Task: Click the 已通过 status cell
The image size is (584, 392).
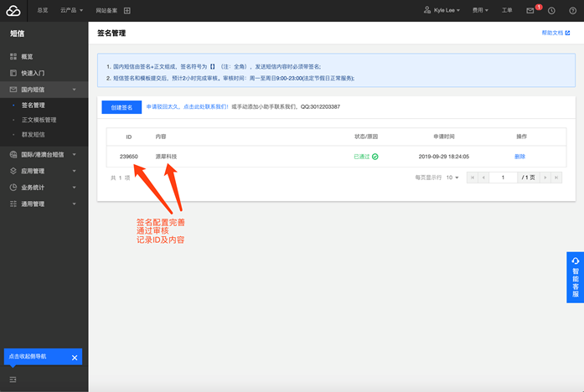Action: [x=366, y=157]
